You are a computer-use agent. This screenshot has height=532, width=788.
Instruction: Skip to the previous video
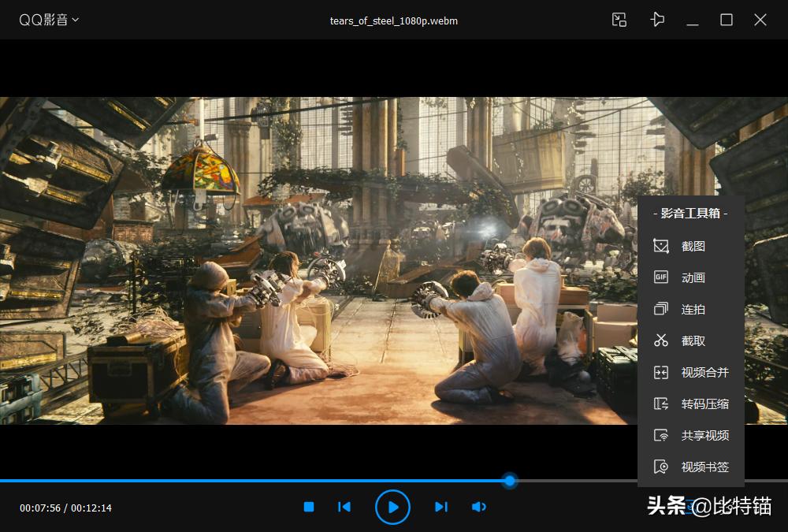344,507
